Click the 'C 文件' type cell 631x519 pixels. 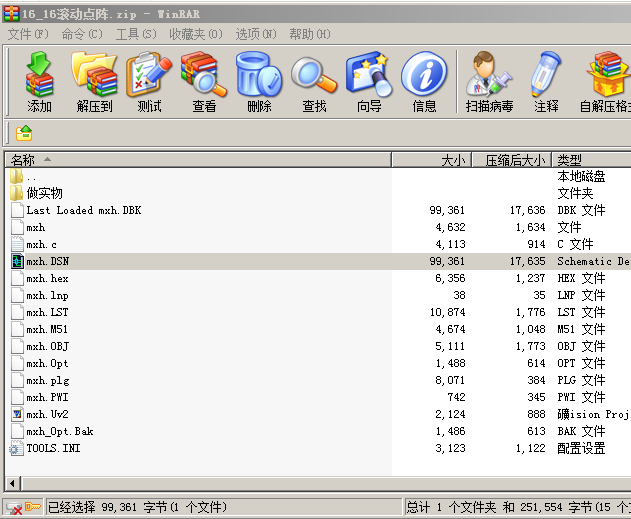click(x=575, y=244)
